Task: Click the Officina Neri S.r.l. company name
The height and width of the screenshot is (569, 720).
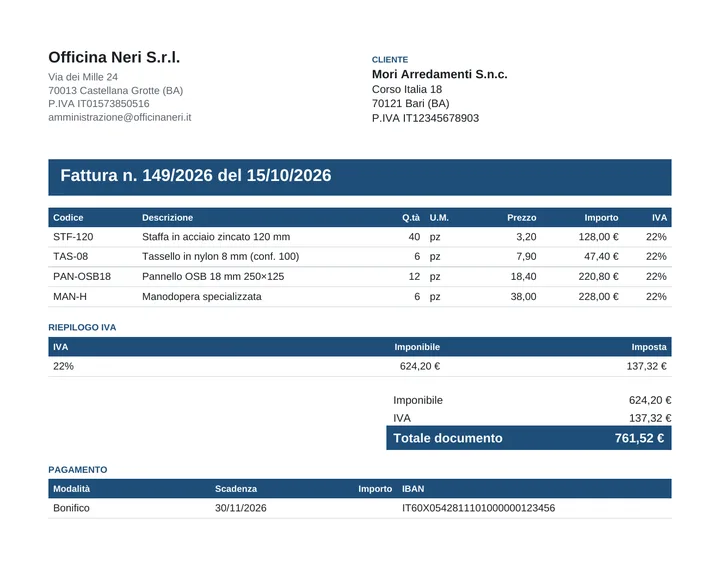Action: 114,57
